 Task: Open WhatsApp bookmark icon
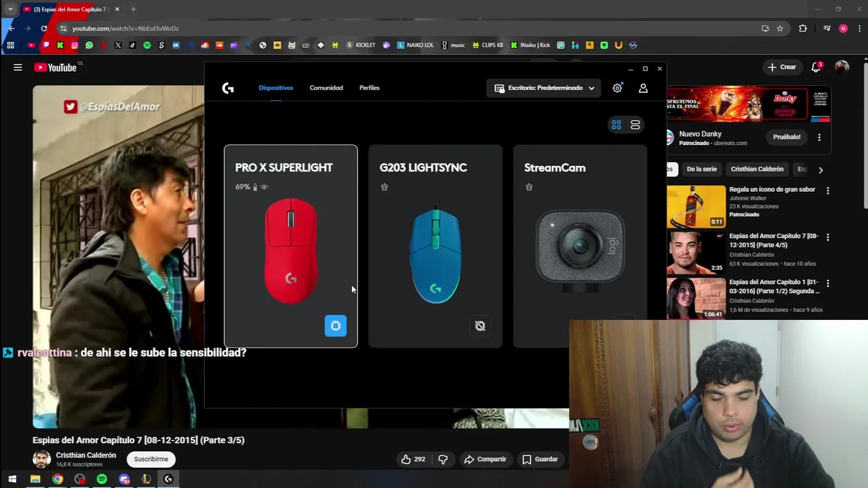point(89,45)
